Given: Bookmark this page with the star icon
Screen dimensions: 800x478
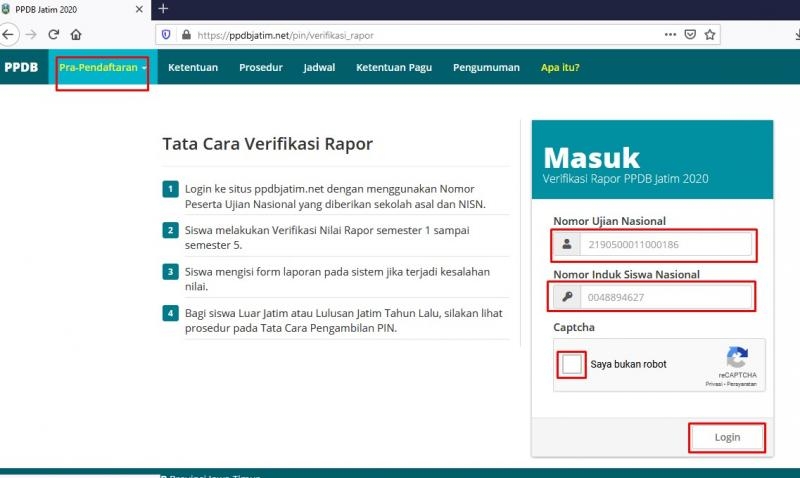Looking at the screenshot, I should tap(710, 35).
